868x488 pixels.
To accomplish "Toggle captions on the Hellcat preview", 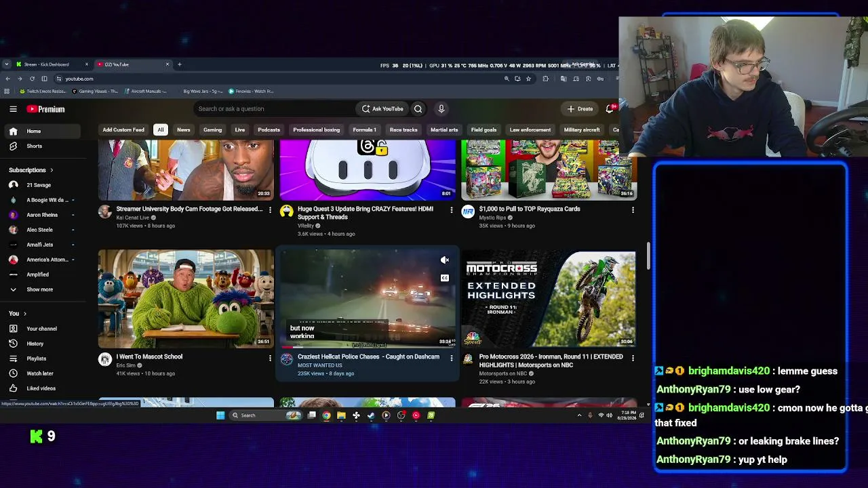I will coord(445,278).
